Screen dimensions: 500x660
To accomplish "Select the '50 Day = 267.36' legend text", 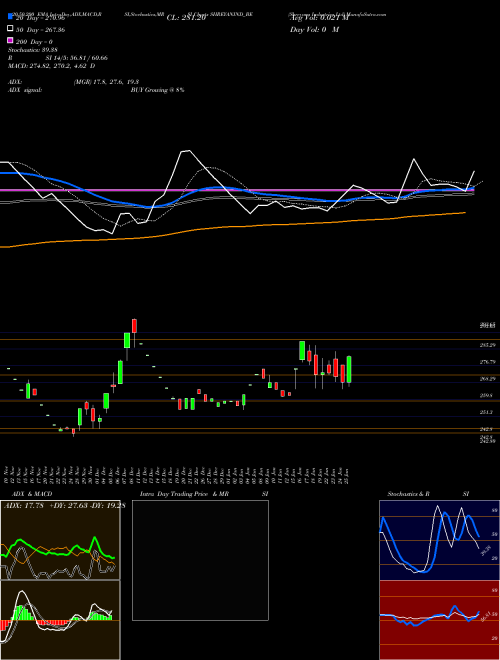I will 40,30.
